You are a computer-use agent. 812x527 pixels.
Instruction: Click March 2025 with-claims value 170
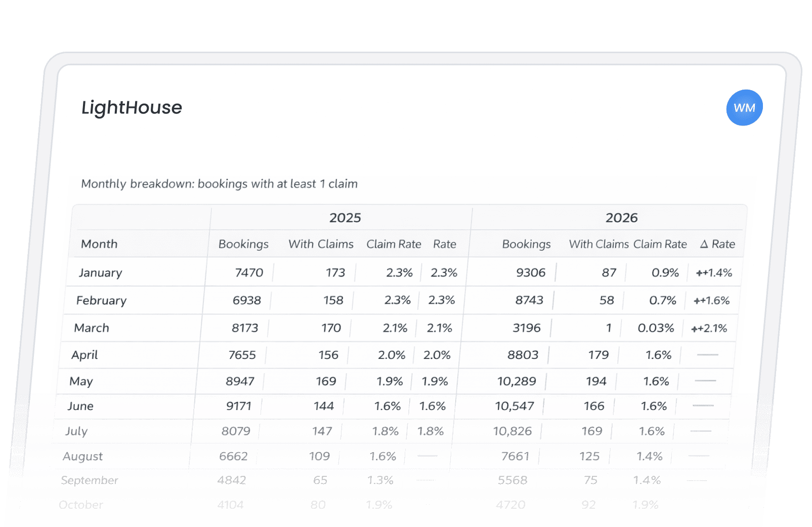coord(331,328)
